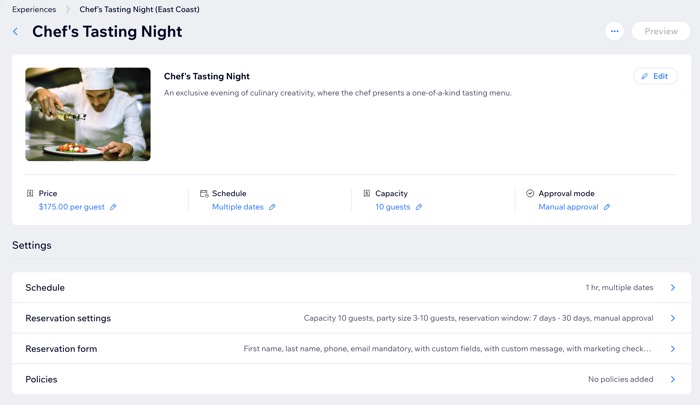Viewport: 700px width, 405px height.
Task: Click the Preview button
Action: tap(661, 31)
